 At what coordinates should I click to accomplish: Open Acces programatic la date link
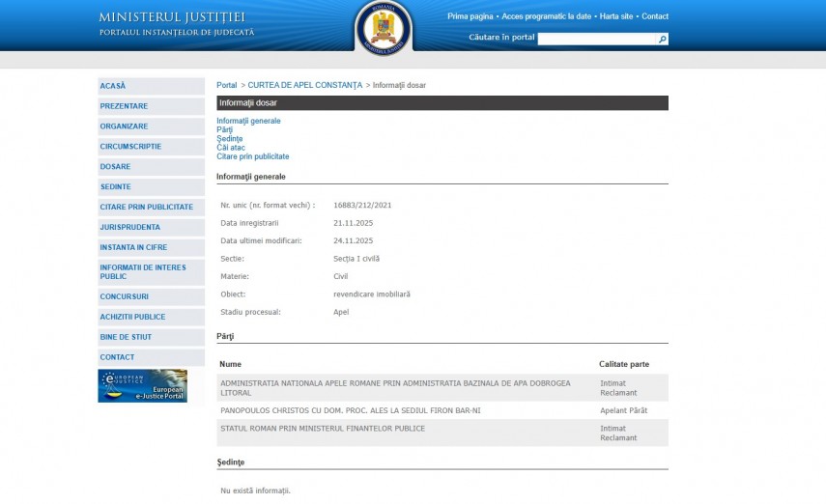[x=547, y=16]
